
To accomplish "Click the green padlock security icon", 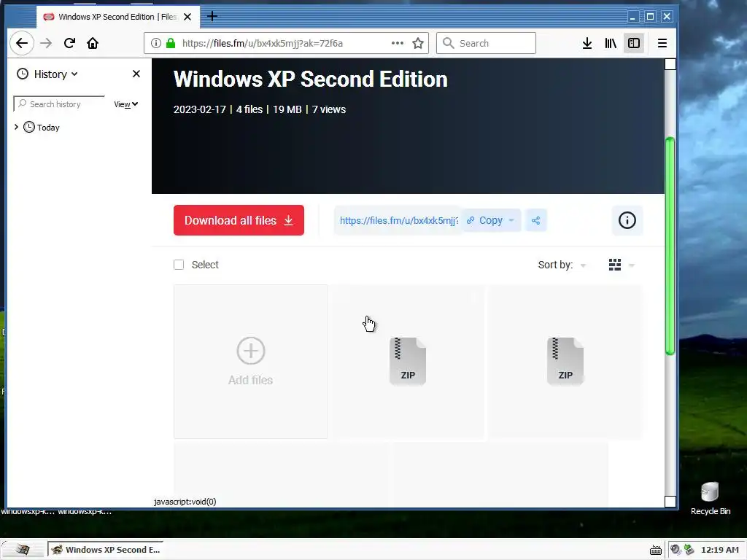I will coord(171,43).
